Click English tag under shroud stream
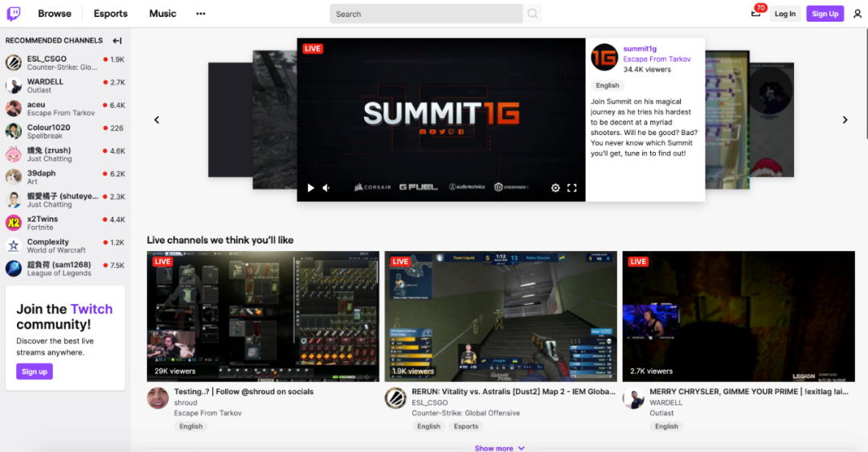The height and width of the screenshot is (452, 868). [191, 426]
